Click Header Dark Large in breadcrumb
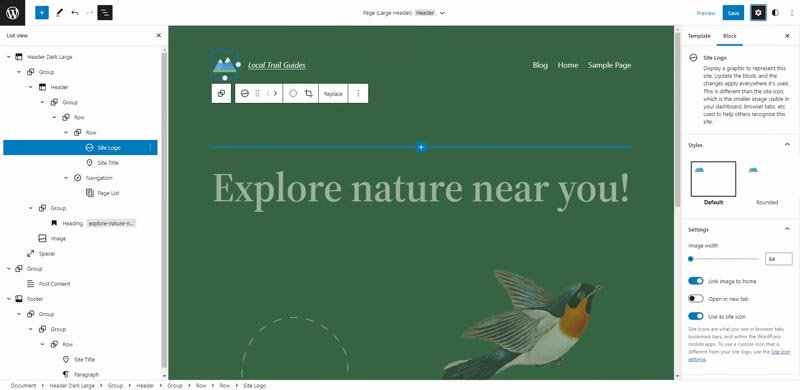 pyautogui.click(x=72, y=385)
